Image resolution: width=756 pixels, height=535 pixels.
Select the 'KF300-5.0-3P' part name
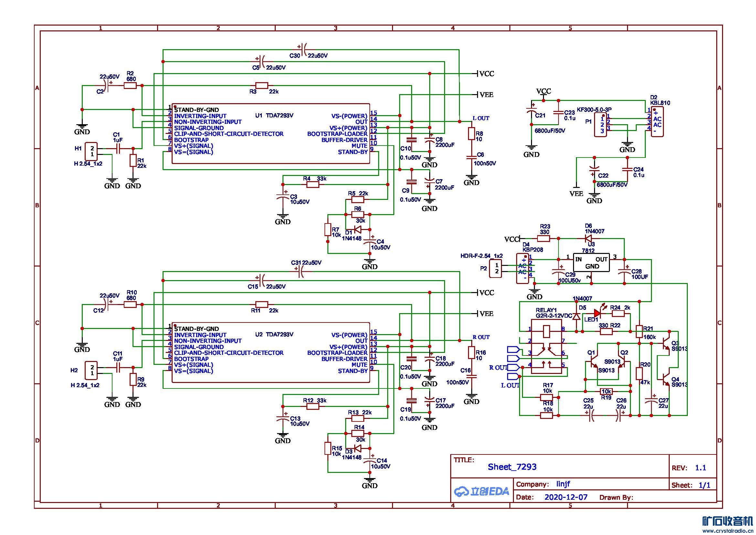point(594,109)
